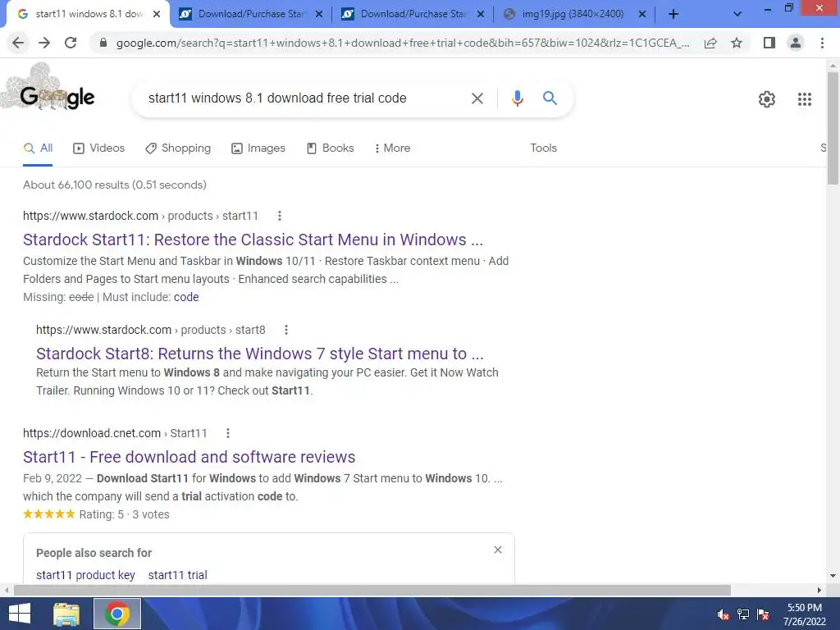
Task: Clear the search box with the X
Action: [477, 98]
